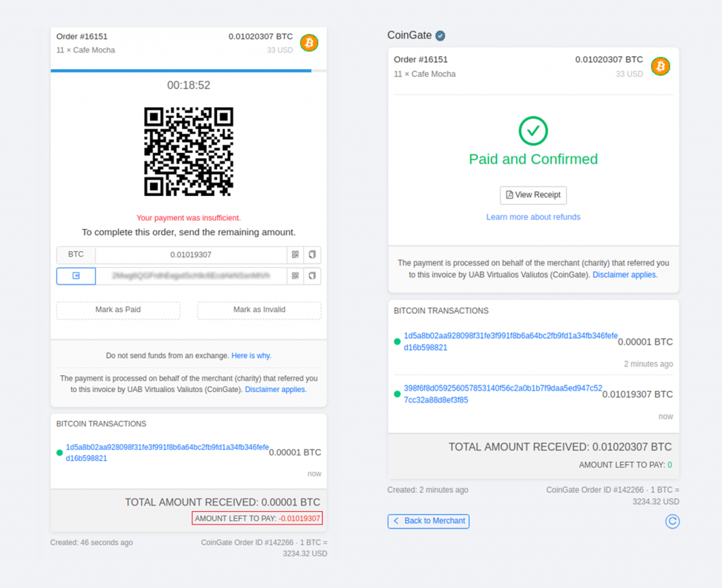Click the circular C icon beside Back to Merchant
722x588 pixels.
[x=672, y=521]
